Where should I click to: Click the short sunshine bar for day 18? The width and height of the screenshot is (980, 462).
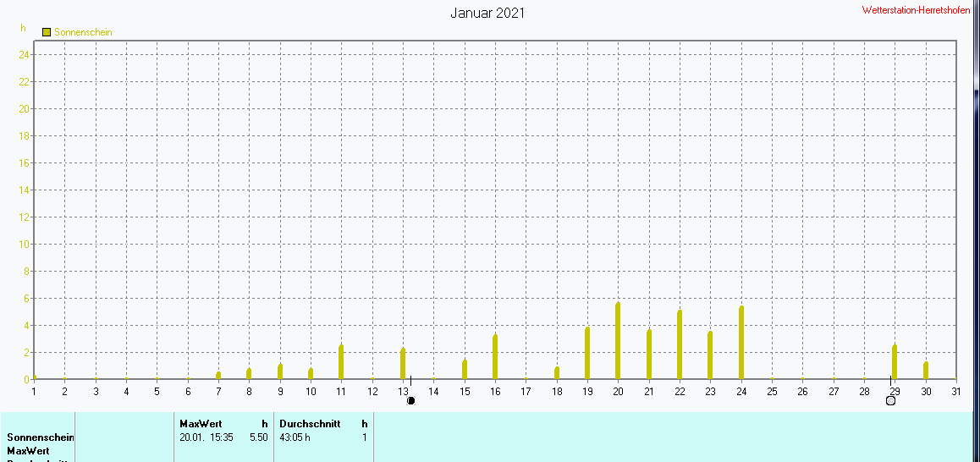click(557, 372)
